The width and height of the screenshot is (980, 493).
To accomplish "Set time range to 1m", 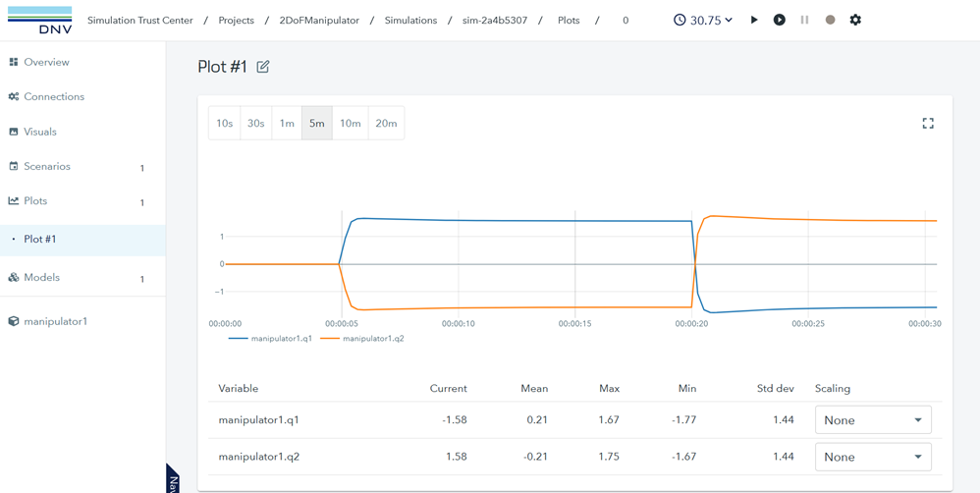I will coord(287,123).
